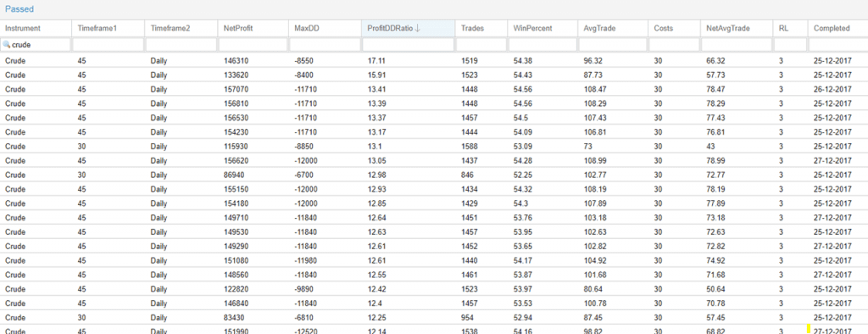The image size is (868, 334).
Task: Focus the Trades filter field
Action: pos(481,45)
